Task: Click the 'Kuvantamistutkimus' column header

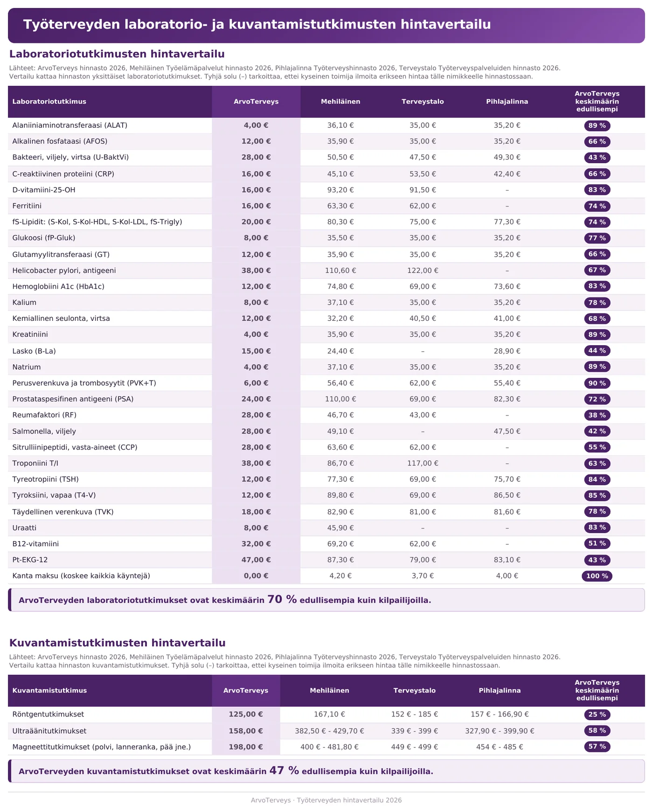Action: (49, 691)
